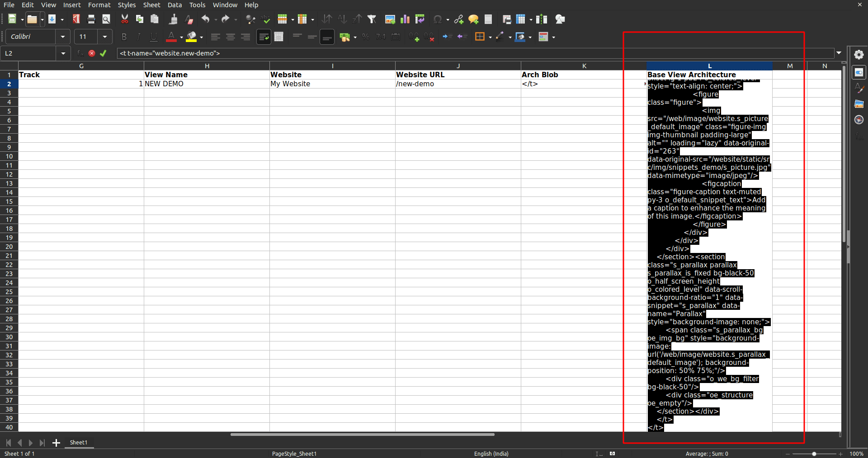Click the red Cancel formula button
Viewport: 868px width, 458px height.
92,53
